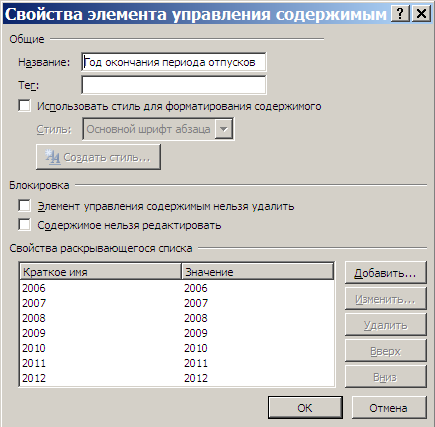Click the Добавить... button
Screen dimensions: 435x427
pyautogui.click(x=386, y=273)
